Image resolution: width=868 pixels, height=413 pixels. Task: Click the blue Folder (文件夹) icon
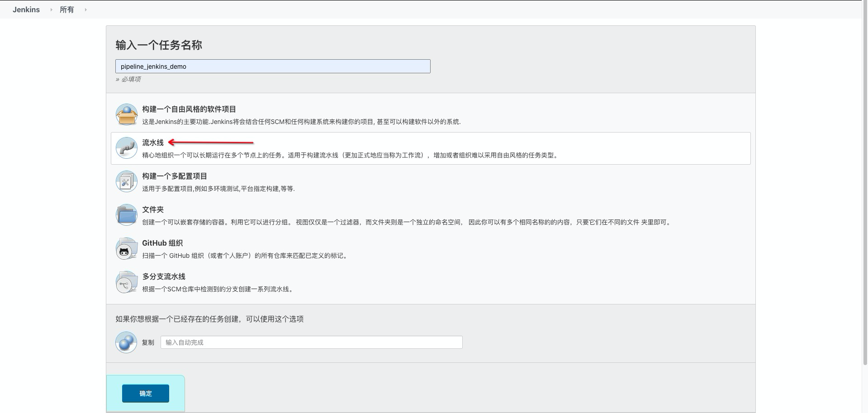127,215
